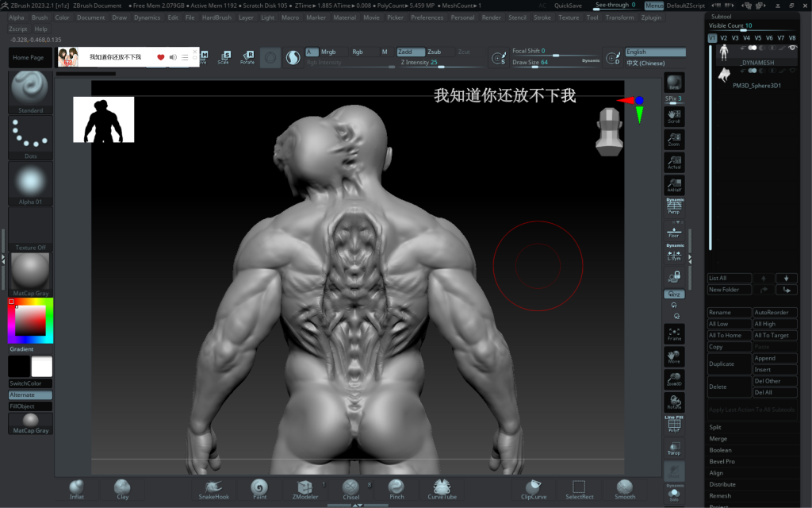Image resolution: width=812 pixels, height=508 pixels.
Task: Click the Frame view icon
Action: [x=674, y=333]
